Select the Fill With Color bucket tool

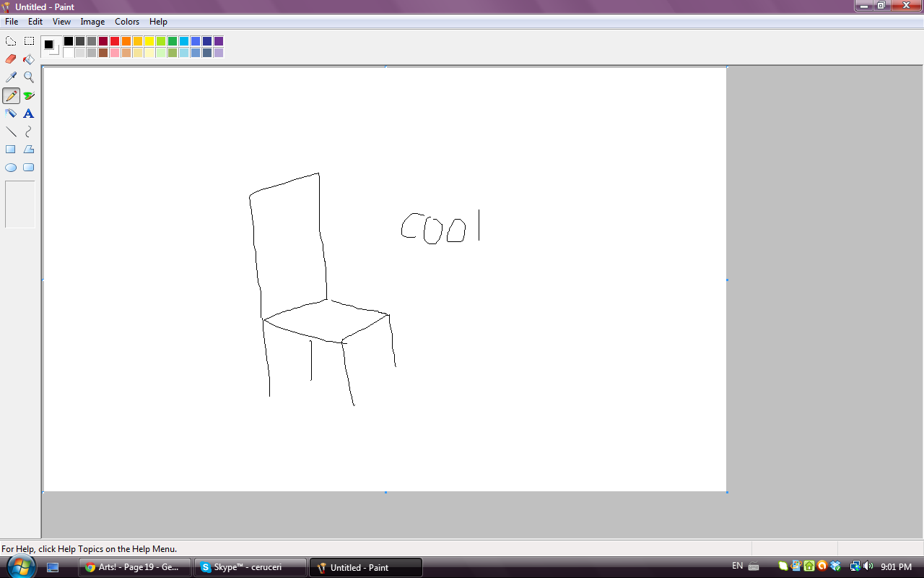pos(29,59)
